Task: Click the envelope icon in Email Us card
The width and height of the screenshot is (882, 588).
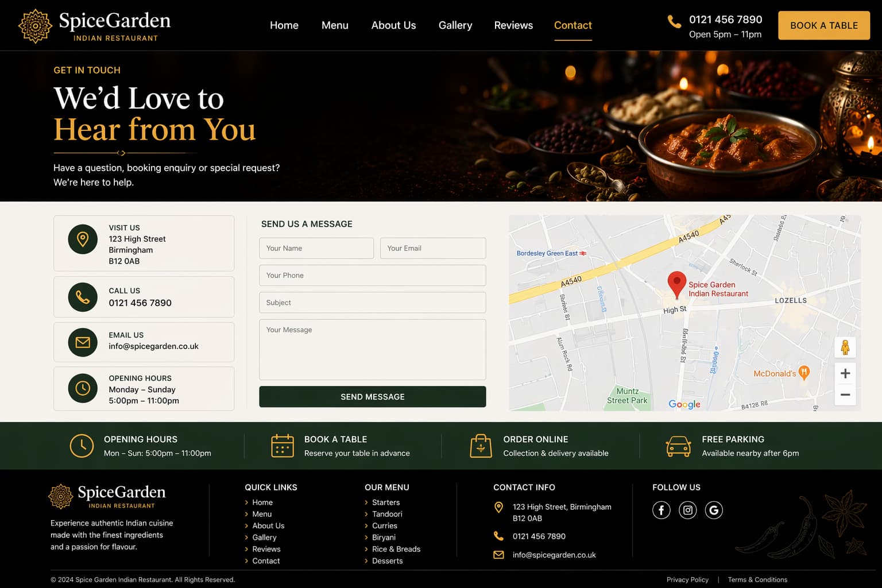Action: coord(83,342)
